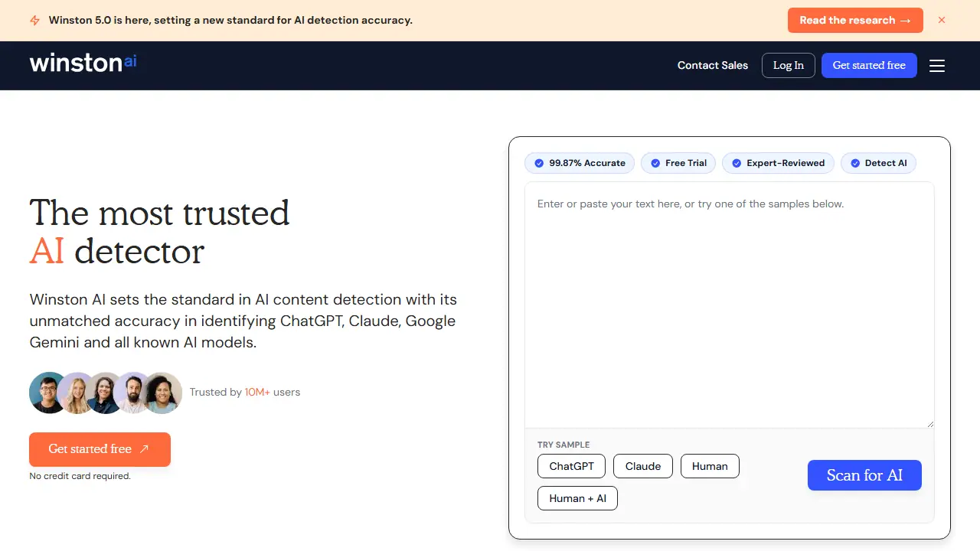
Task: Click the Winston 5.0 announcement text
Action: point(230,21)
